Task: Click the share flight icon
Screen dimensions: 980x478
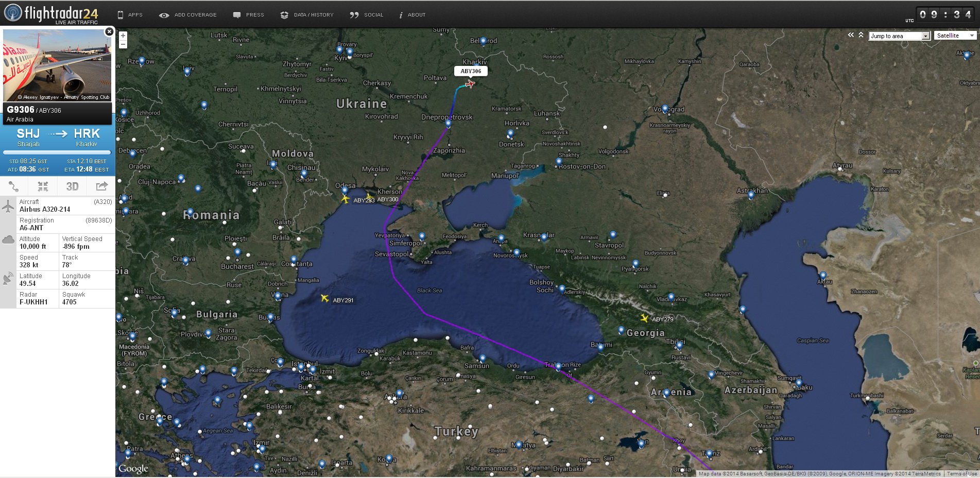Action: [x=101, y=186]
